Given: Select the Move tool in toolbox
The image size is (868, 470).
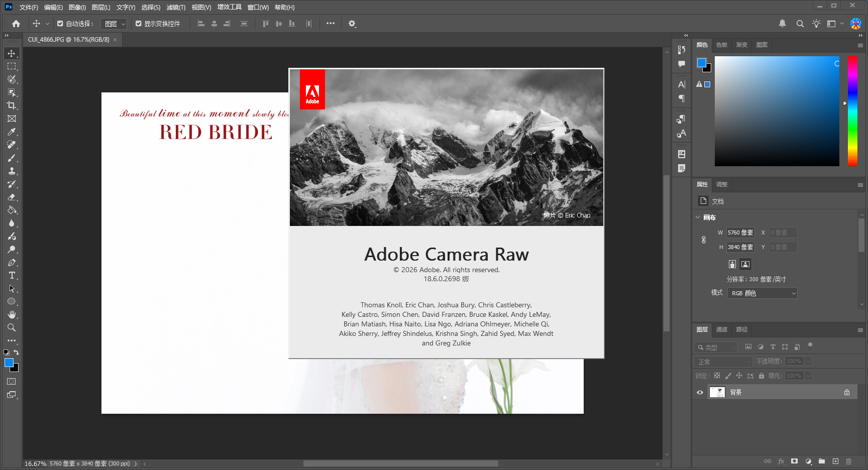Looking at the screenshot, I should click(12, 53).
